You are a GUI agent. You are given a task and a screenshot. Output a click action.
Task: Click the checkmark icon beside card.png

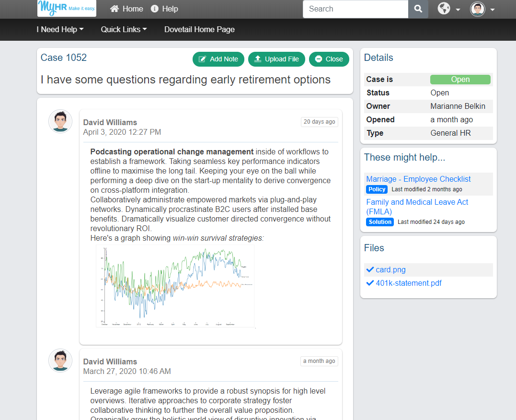click(x=370, y=269)
